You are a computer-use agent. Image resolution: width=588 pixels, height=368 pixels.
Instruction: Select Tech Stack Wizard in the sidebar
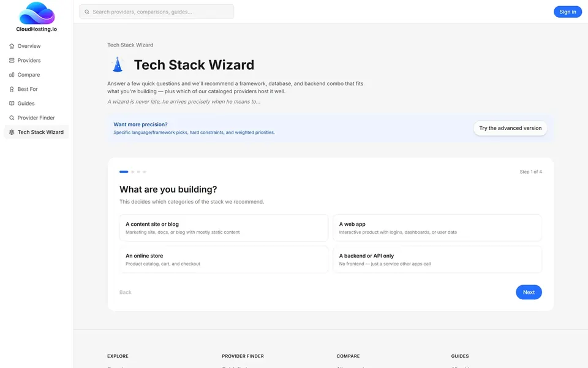tap(36, 132)
